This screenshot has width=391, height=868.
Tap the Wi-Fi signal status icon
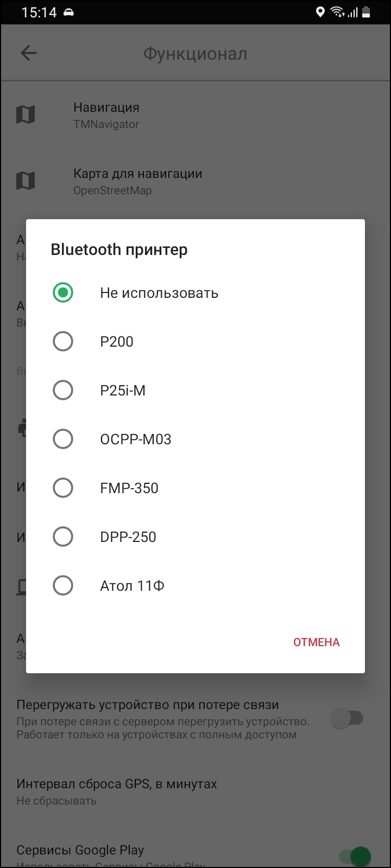coord(337,12)
